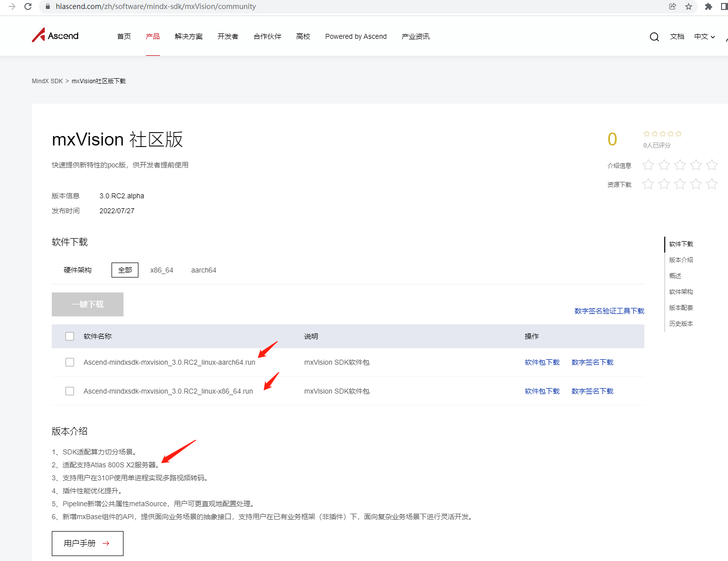
Task: Bookmark this page with the star icon
Action: coord(689,6)
